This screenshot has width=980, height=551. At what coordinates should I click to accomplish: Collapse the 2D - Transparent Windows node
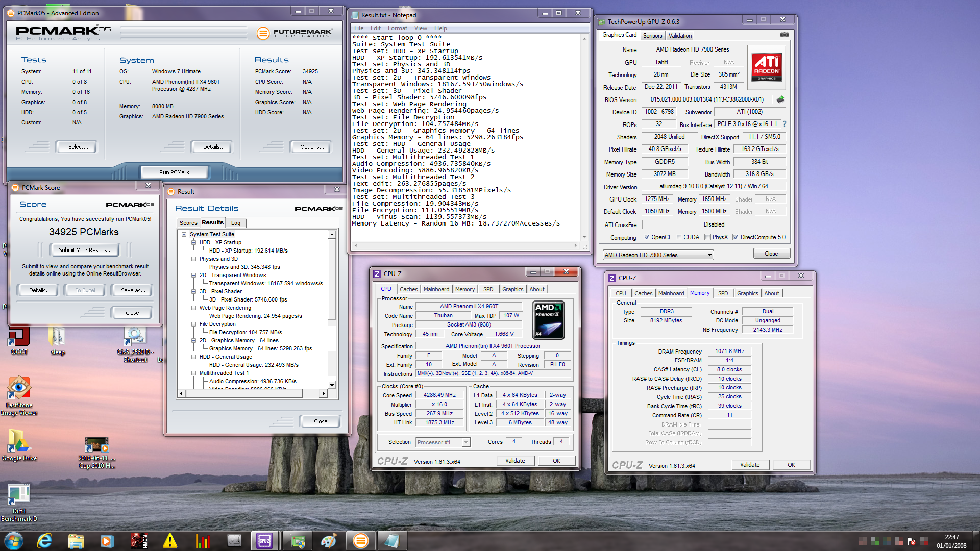194,275
